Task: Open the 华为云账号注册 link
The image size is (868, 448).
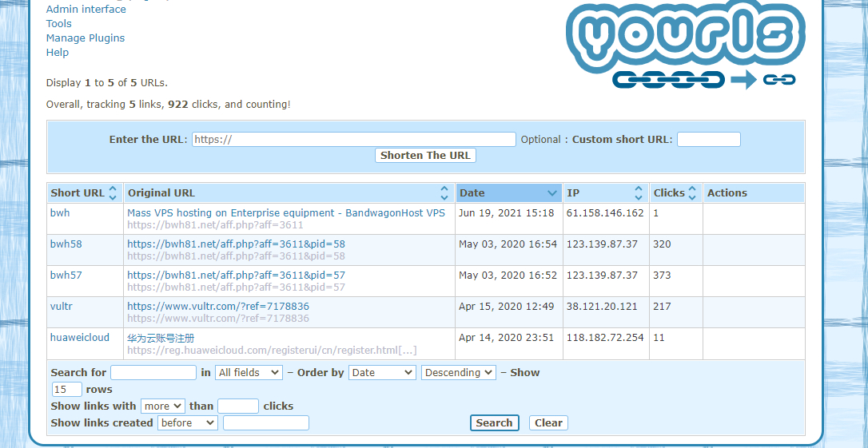Action: click(x=161, y=339)
